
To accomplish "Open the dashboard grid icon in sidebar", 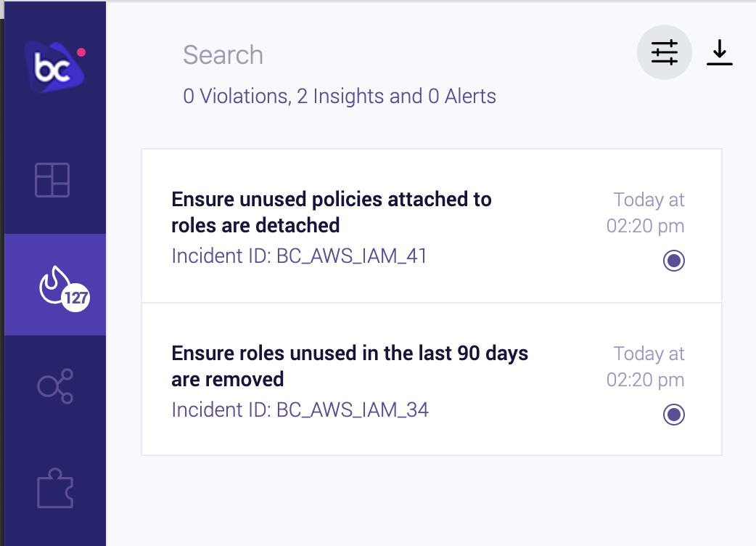I will coord(52,180).
